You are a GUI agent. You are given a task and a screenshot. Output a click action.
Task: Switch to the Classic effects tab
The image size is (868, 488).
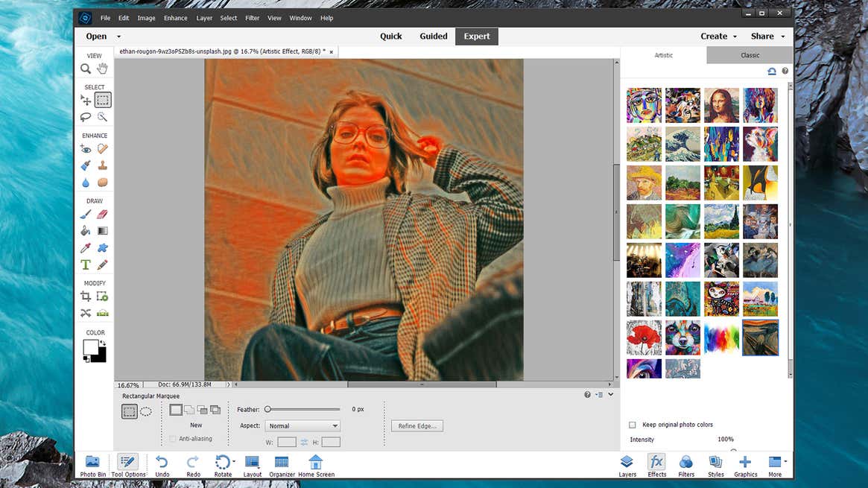[750, 55]
